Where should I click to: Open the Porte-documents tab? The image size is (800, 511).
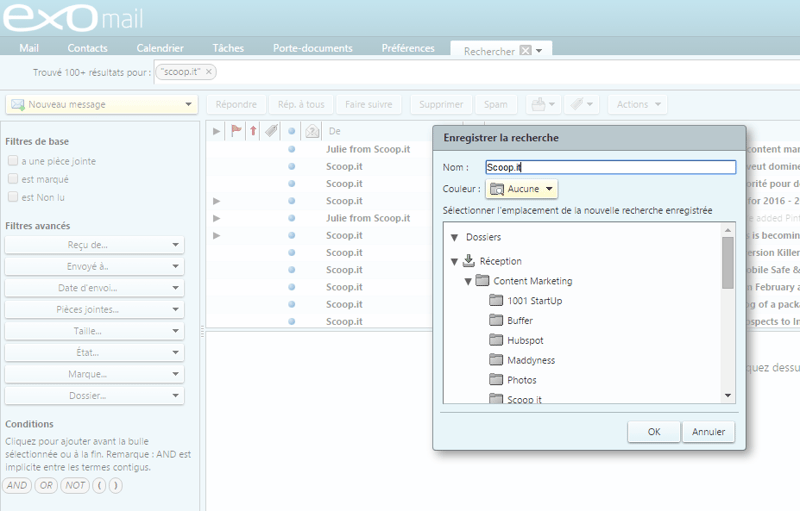point(313,48)
